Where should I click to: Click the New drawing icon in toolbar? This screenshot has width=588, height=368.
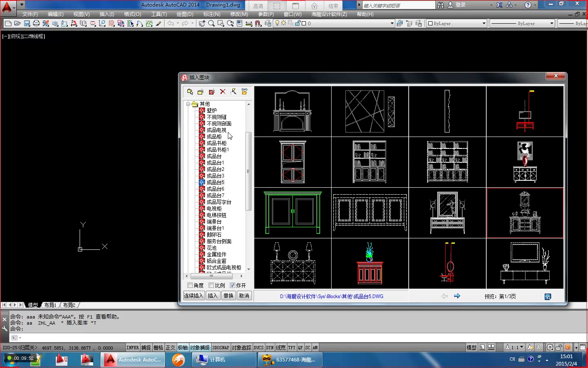[8, 23]
